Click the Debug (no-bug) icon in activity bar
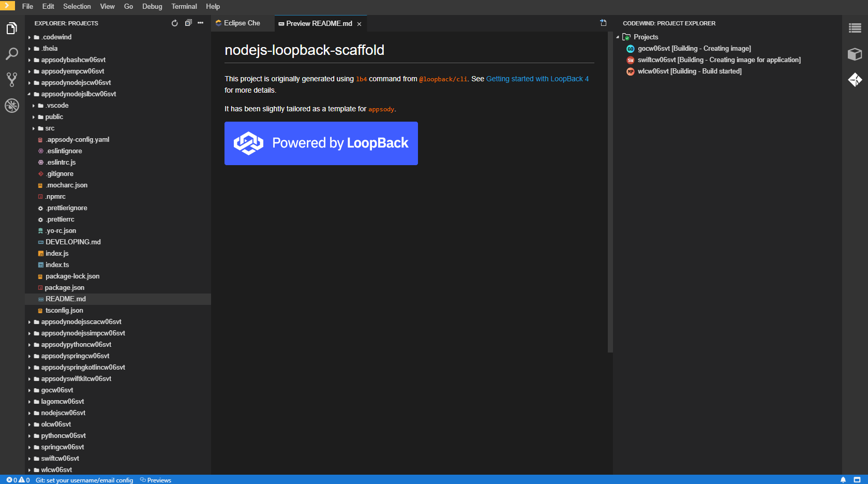868x484 pixels. (x=11, y=105)
